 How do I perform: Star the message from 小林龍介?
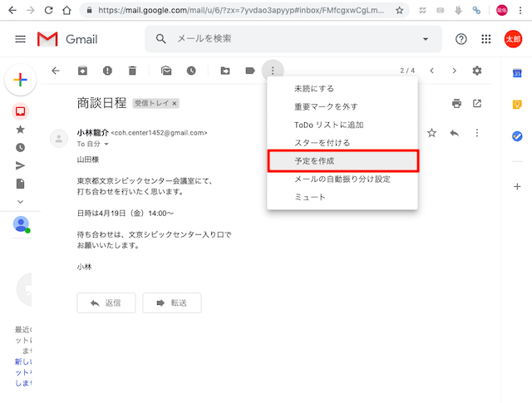[431, 133]
